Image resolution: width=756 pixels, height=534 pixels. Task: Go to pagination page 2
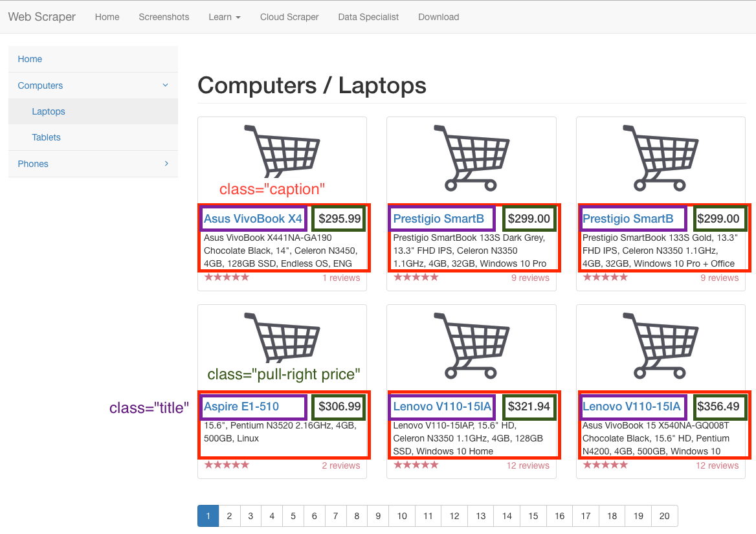pyautogui.click(x=230, y=516)
